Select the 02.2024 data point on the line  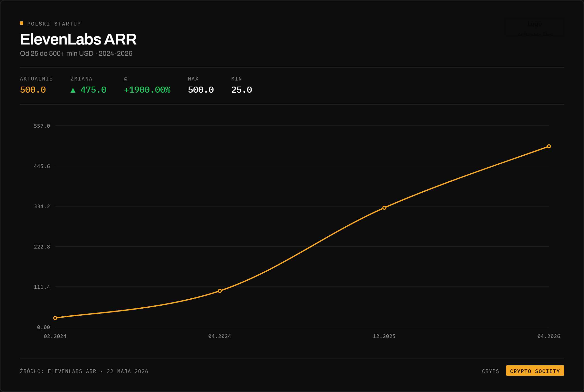coord(55,318)
